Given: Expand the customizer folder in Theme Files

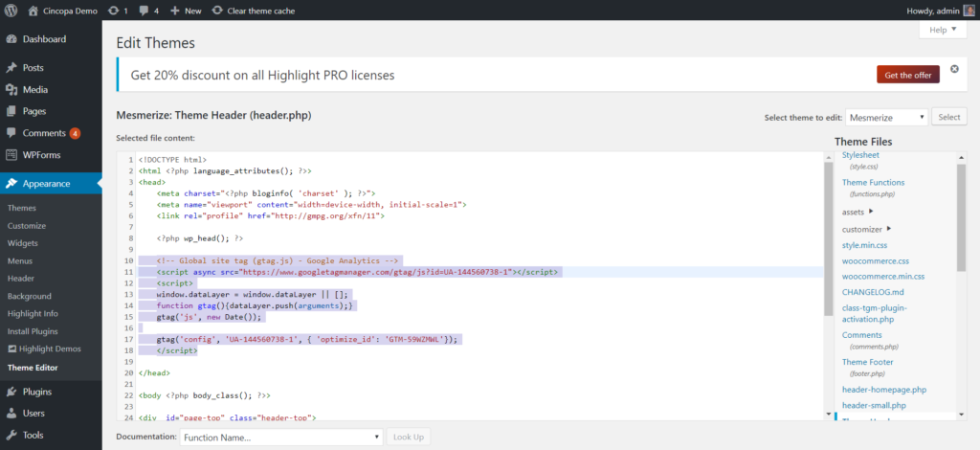Looking at the screenshot, I should 867,229.
